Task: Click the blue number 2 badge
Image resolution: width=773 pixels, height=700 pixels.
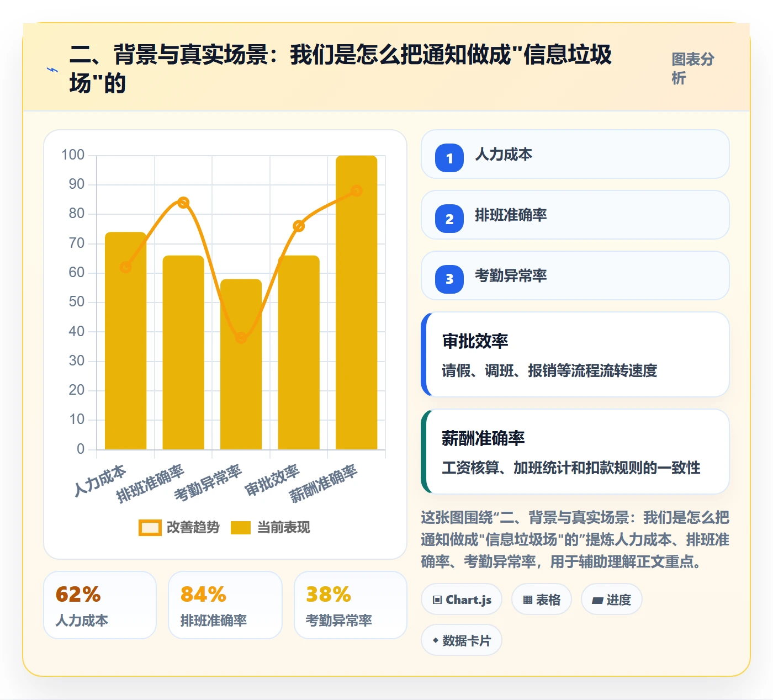Action: 449,219
